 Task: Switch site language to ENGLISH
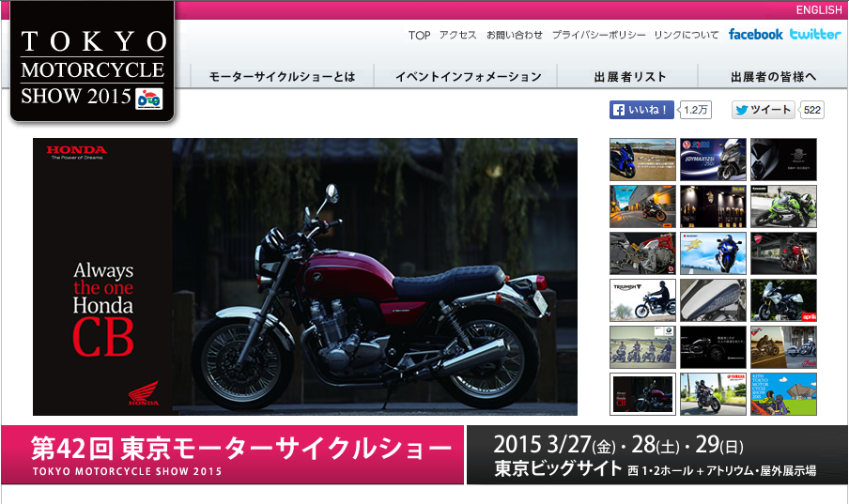pos(819,9)
